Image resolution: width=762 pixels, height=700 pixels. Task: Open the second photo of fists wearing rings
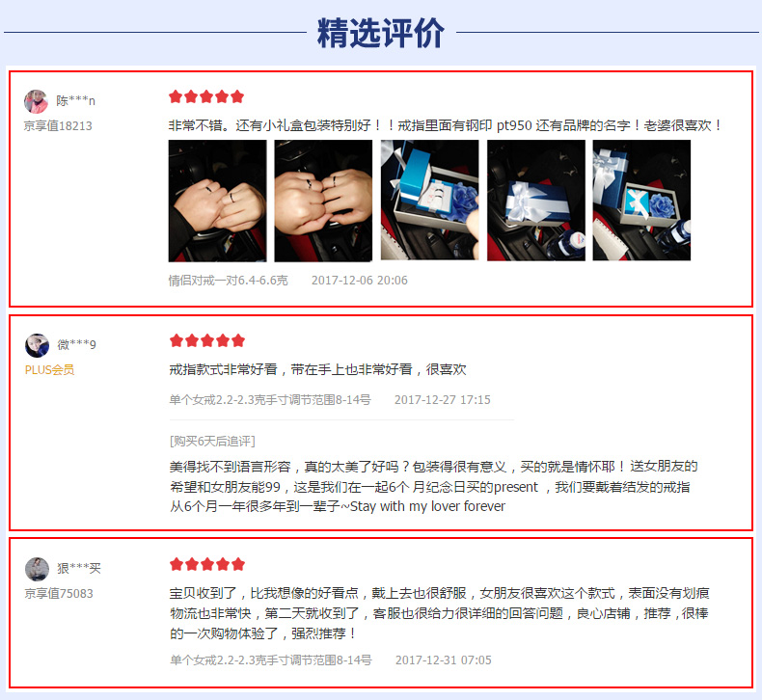pos(323,201)
